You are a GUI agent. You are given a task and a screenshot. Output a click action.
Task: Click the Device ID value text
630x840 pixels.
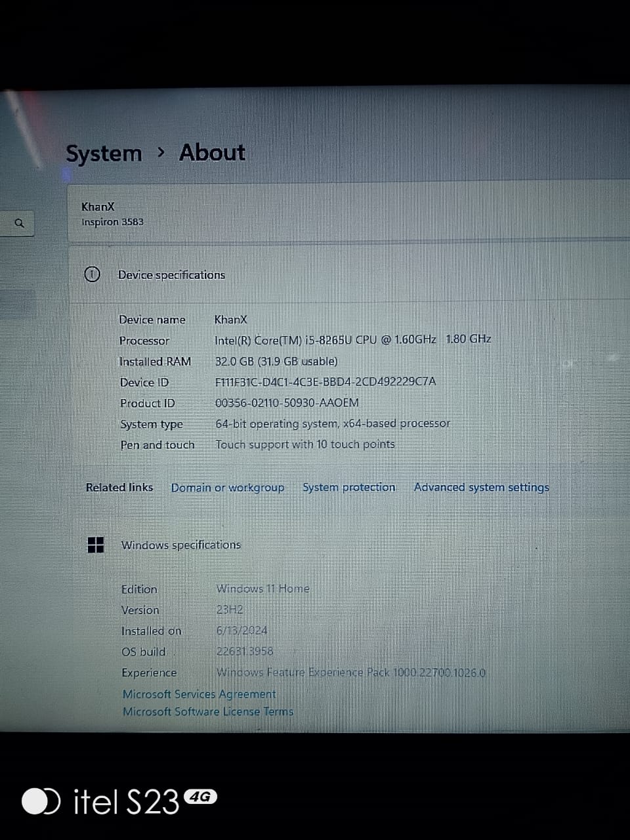coord(325,381)
